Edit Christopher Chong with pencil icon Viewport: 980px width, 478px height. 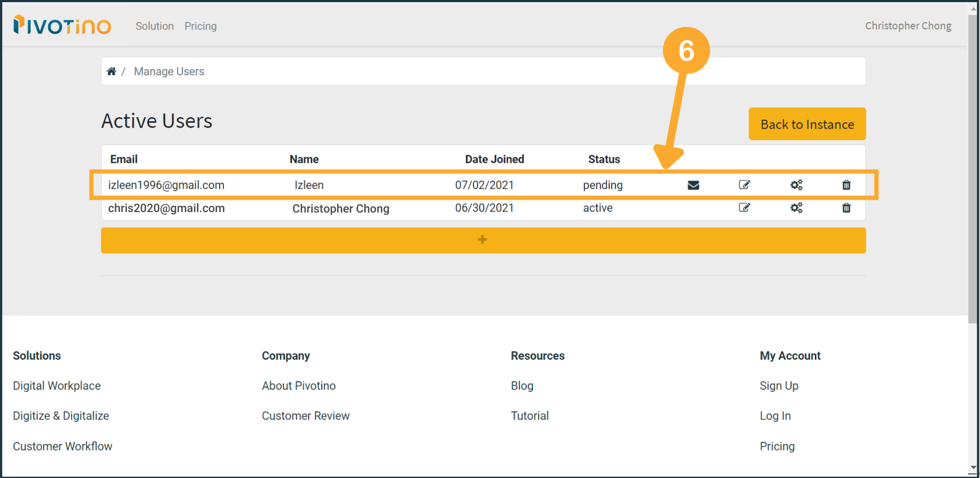point(744,208)
